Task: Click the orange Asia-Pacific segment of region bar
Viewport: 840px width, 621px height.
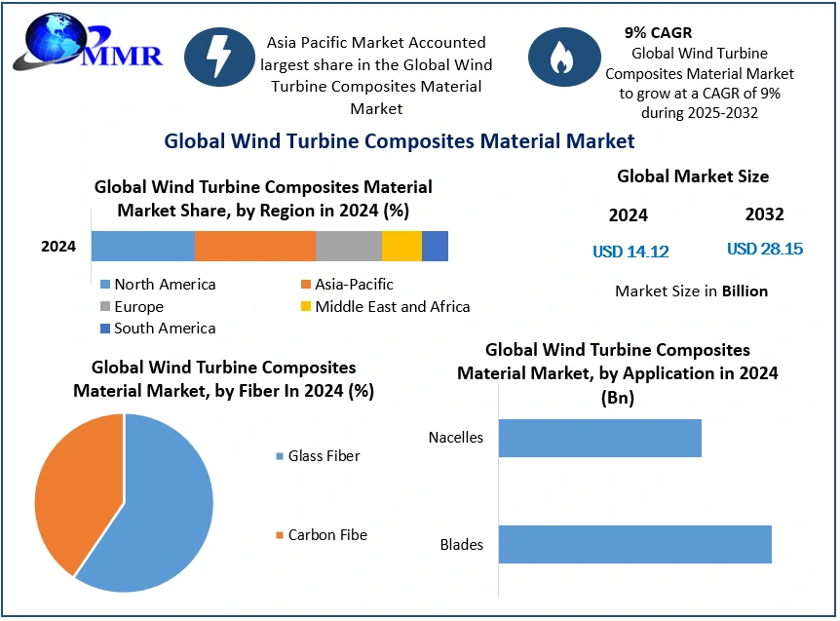Action: 254,247
